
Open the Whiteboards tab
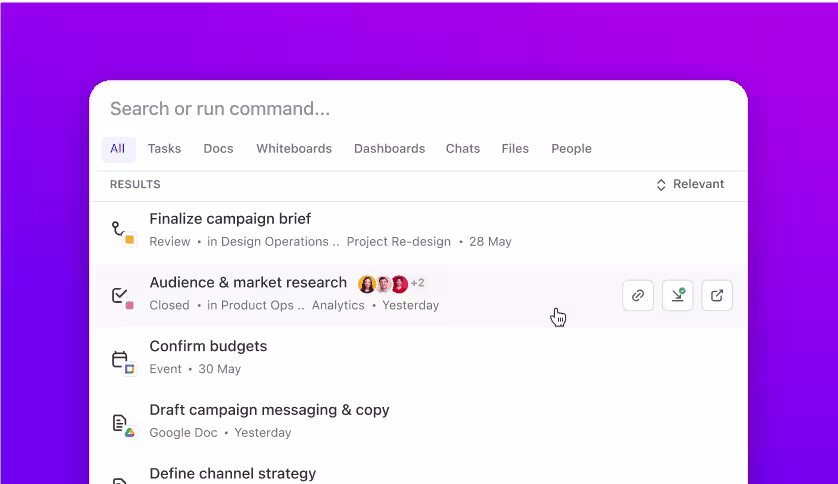pos(294,149)
